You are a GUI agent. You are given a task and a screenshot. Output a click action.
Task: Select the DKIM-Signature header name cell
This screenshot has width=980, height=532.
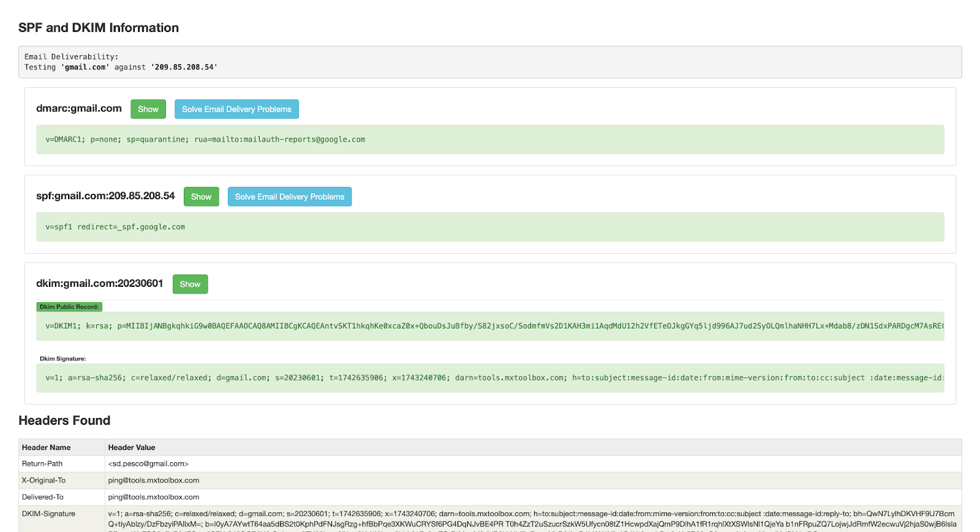click(49, 514)
